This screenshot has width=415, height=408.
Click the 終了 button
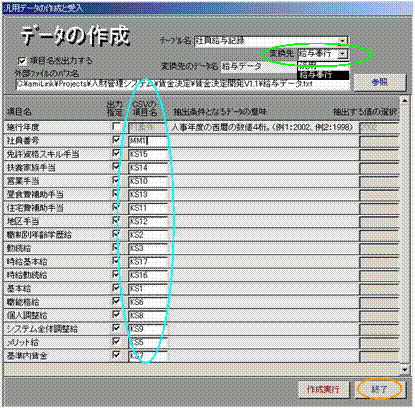[x=379, y=389]
